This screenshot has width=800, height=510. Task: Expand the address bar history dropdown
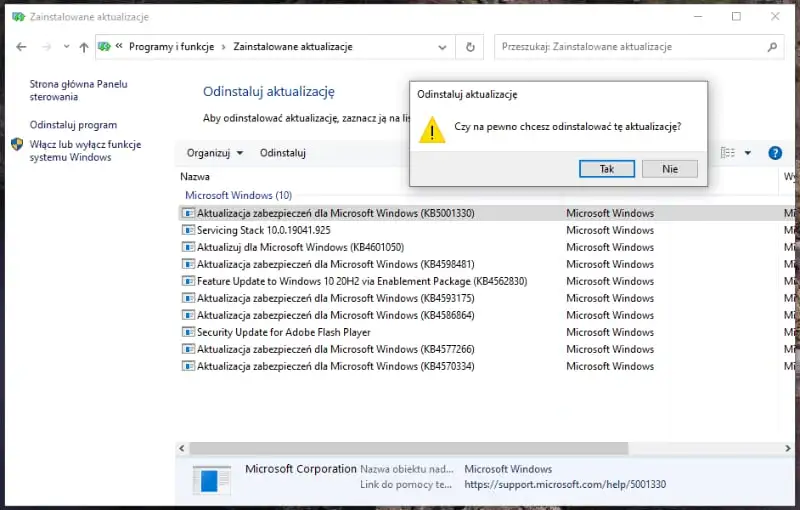443,47
